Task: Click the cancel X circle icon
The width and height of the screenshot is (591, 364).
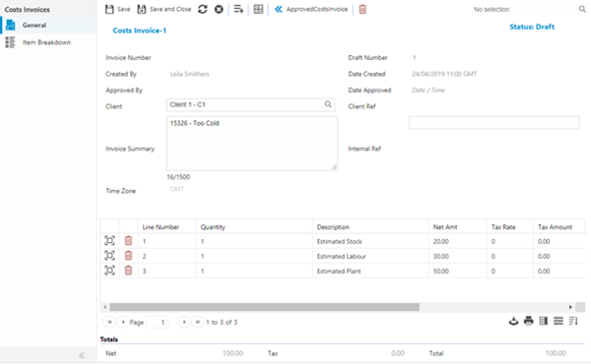Action: [x=219, y=9]
